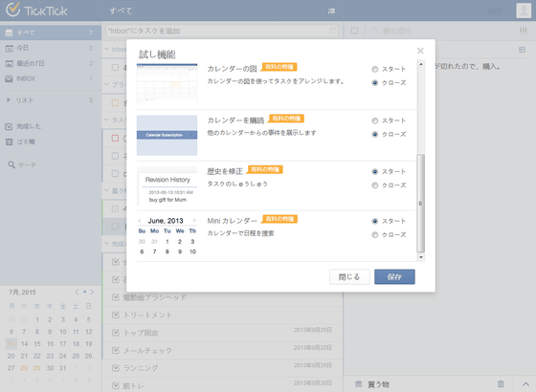Open INBOX in the sidebar
536x392 pixels.
point(51,78)
